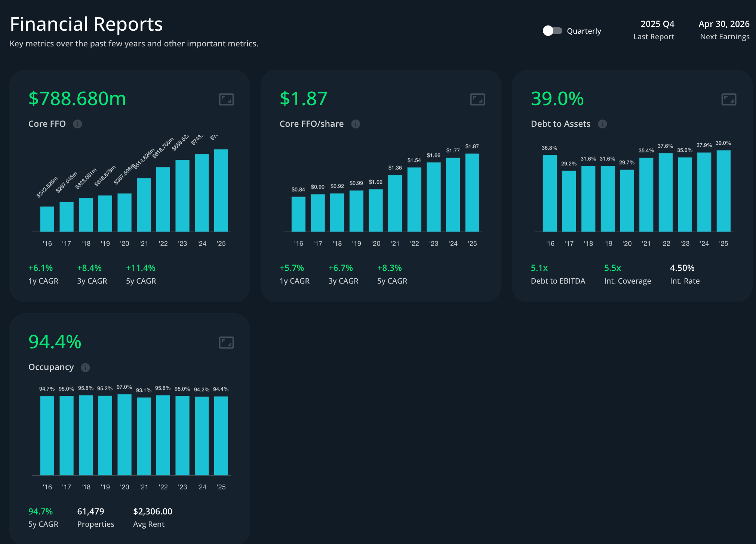Open info icon beside Core FFO/share
The image size is (756, 544).
(356, 124)
